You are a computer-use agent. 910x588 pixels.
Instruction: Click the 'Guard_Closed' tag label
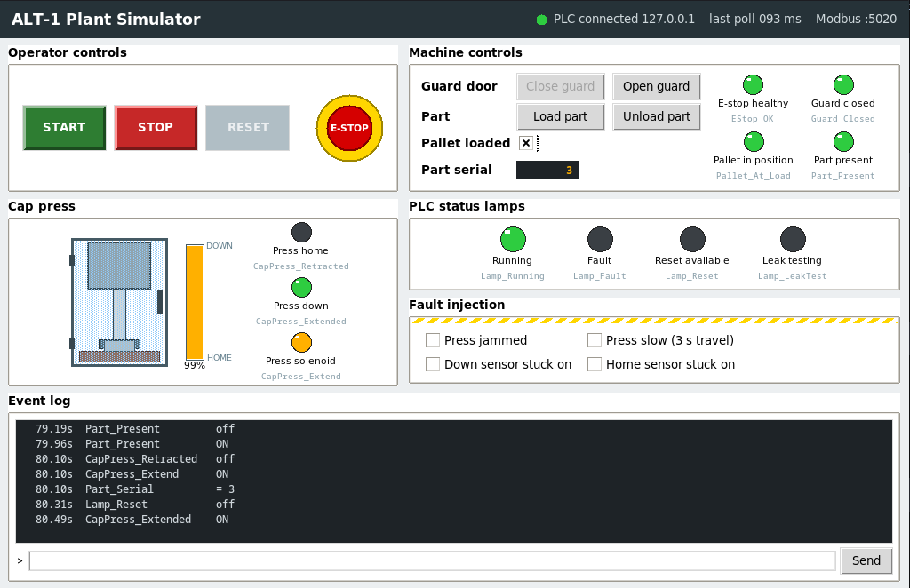coord(842,119)
